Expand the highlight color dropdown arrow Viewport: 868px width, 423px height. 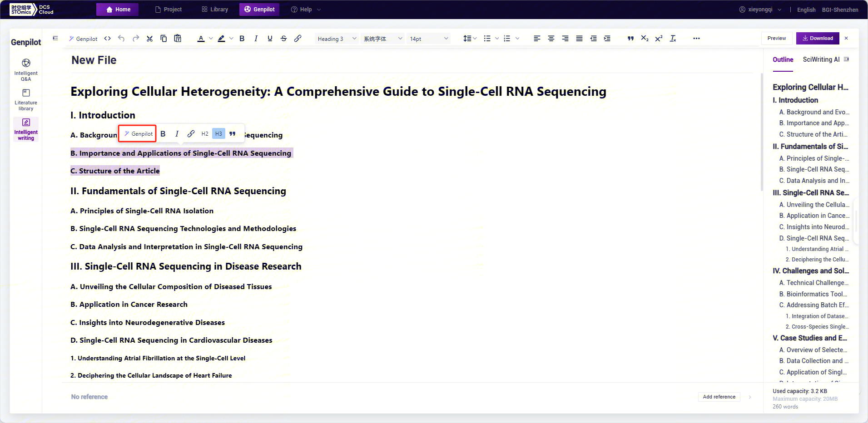[x=231, y=39]
